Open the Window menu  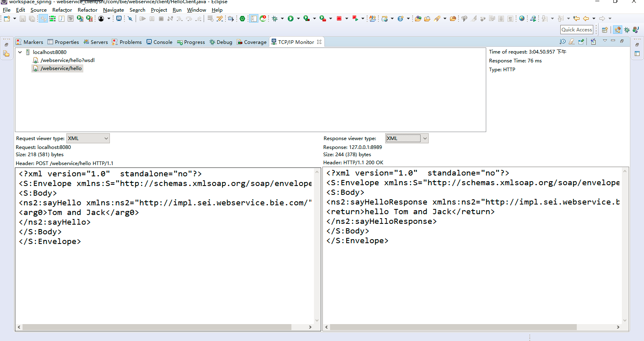pos(196,10)
